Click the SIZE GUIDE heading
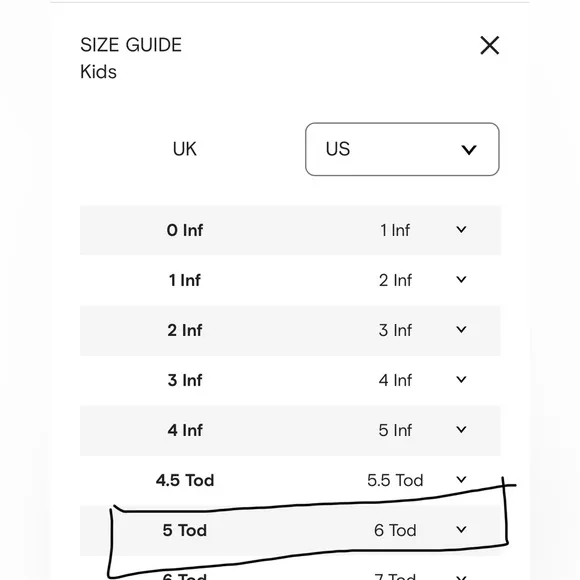The image size is (580, 580). click(131, 45)
